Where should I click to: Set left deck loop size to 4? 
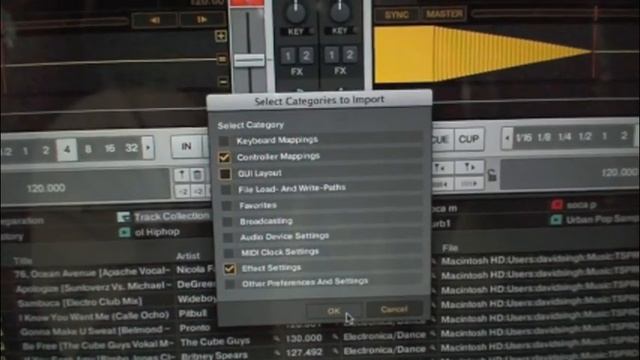tap(67, 150)
